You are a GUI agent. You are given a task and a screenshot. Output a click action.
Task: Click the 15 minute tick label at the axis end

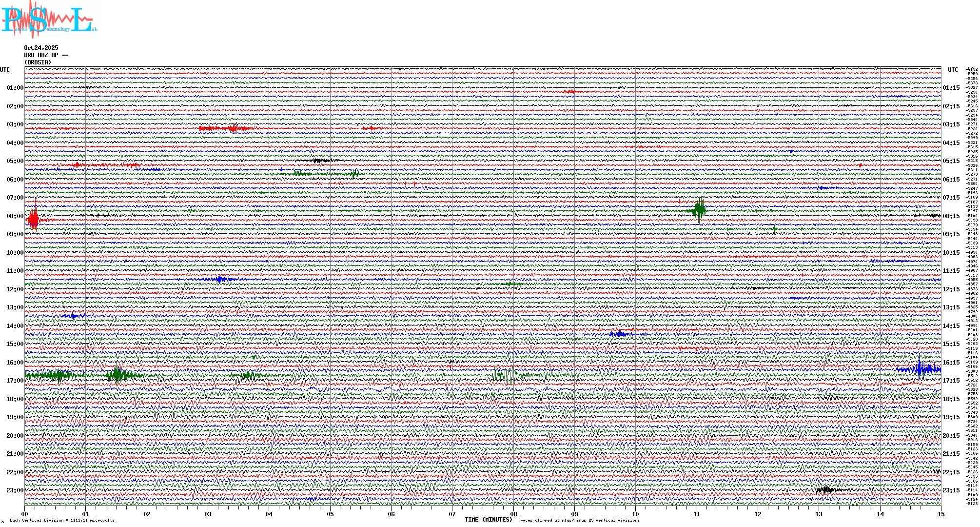pos(941,514)
